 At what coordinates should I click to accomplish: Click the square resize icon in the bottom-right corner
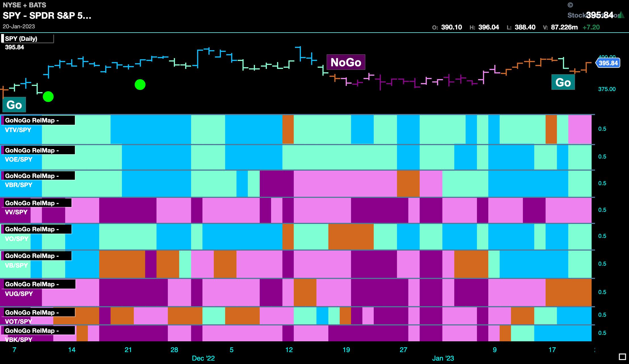(x=622, y=357)
